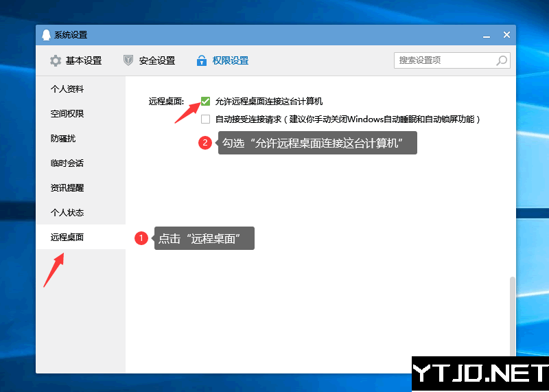Open 个人资料 in the sidebar

[80, 89]
